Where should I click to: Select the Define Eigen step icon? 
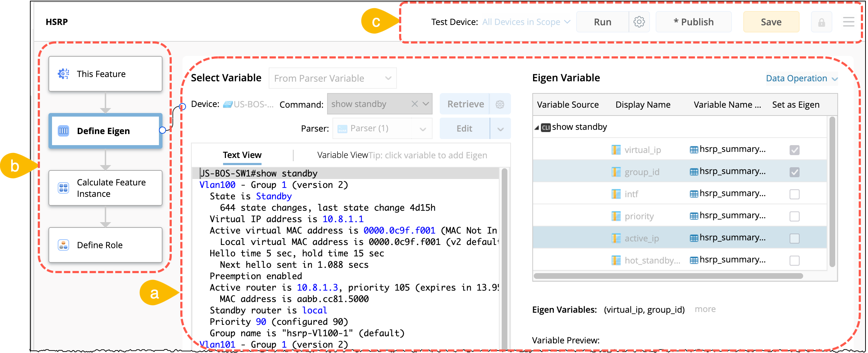[63, 131]
